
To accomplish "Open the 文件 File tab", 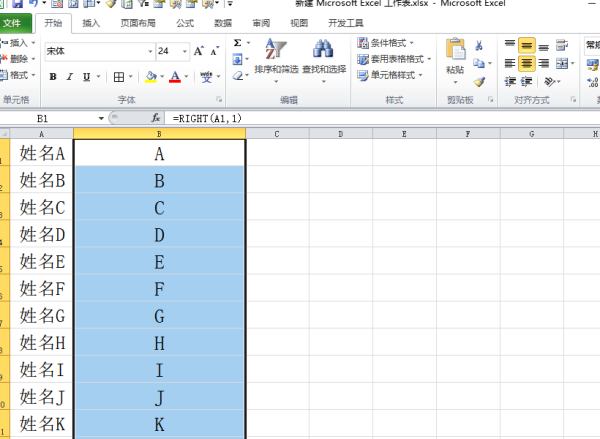I will pyautogui.click(x=14, y=23).
